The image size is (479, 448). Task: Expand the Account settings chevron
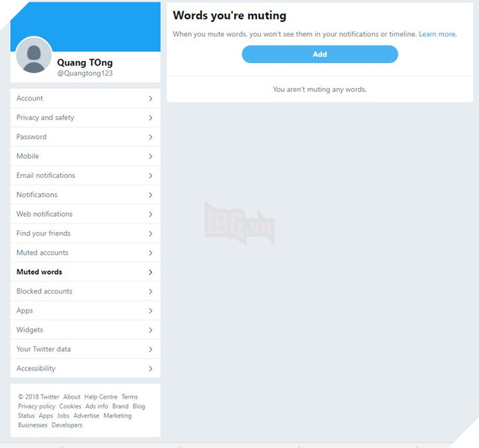151,98
